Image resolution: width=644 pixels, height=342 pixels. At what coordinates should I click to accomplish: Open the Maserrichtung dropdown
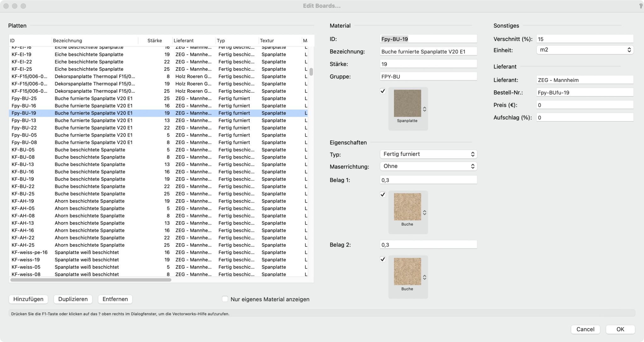[428, 166]
